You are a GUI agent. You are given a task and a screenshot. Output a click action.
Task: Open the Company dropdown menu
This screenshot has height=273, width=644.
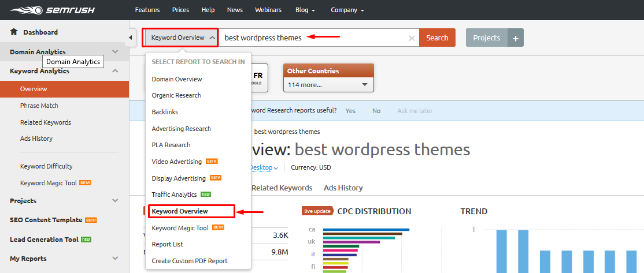pyautogui.click(x=347, y=10)
